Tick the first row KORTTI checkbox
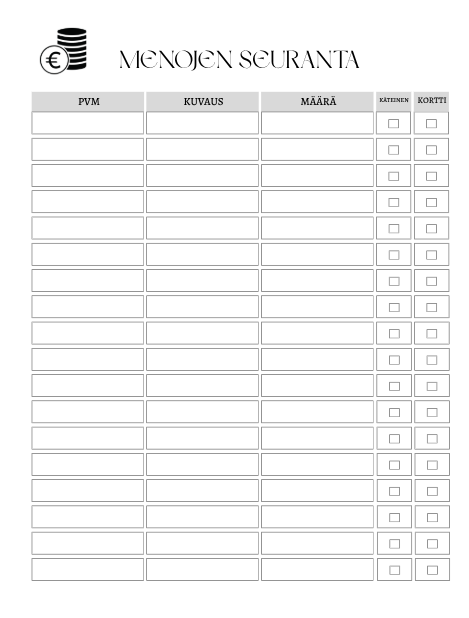This screenshot has height=618, width=469. (432, 123)
